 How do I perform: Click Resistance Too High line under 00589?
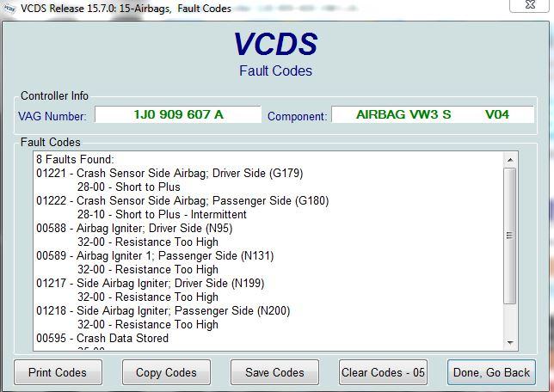click(148, 269)
